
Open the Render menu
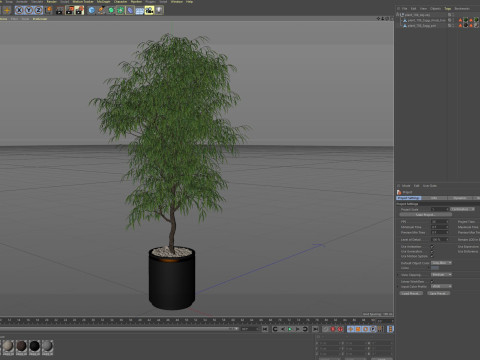[51, 2]
